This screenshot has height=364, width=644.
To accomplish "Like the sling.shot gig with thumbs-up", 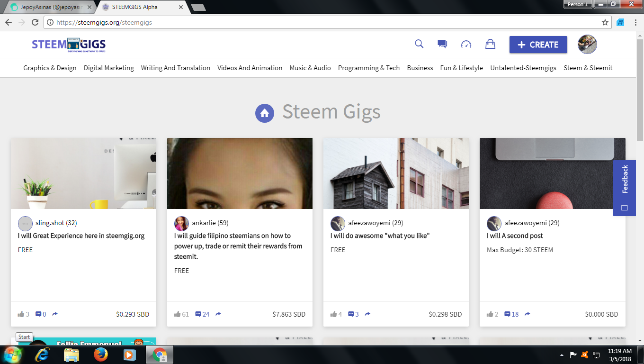I will click(x=21, y=314).
